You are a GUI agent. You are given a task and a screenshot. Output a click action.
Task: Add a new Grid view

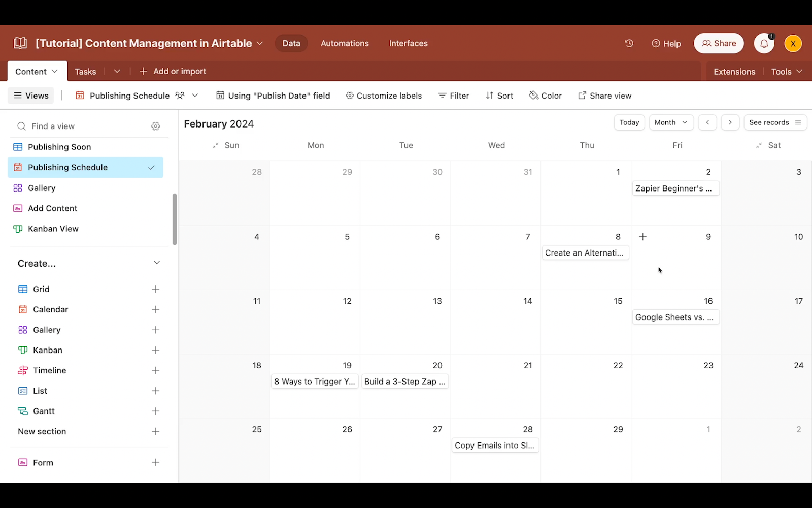(x=156, y=289)
